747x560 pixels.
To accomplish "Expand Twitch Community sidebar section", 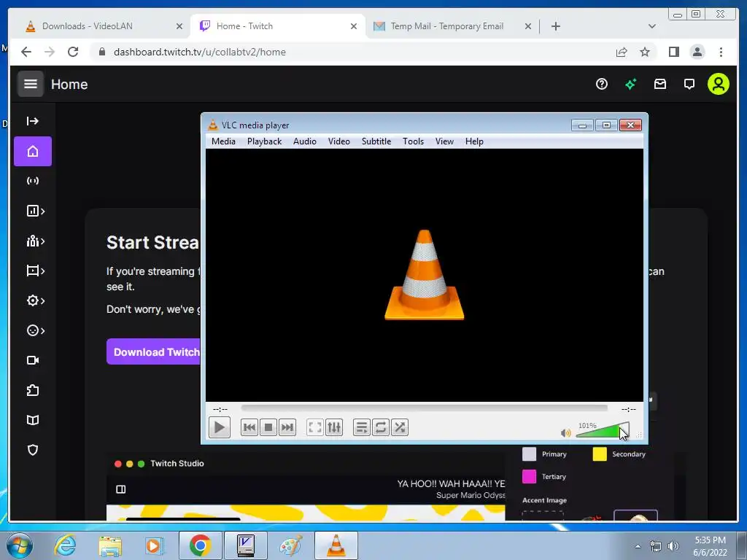I will click(x=35, y=241).
